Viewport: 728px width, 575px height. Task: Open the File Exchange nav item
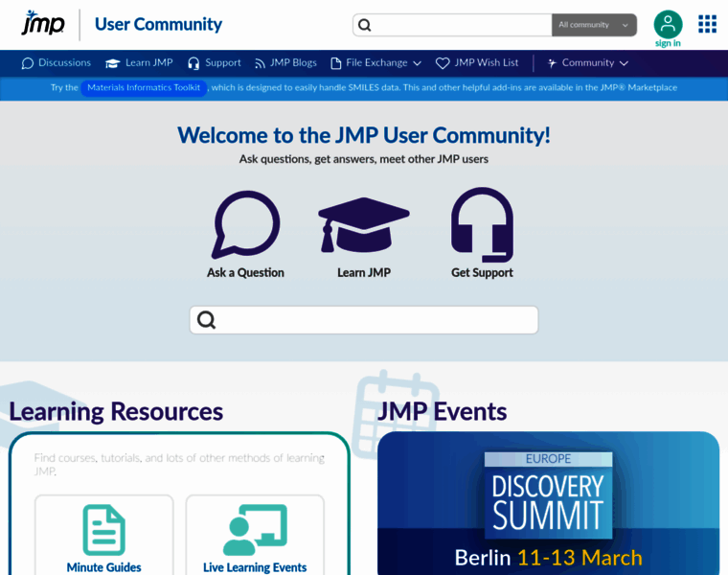[x=376, y=62]
